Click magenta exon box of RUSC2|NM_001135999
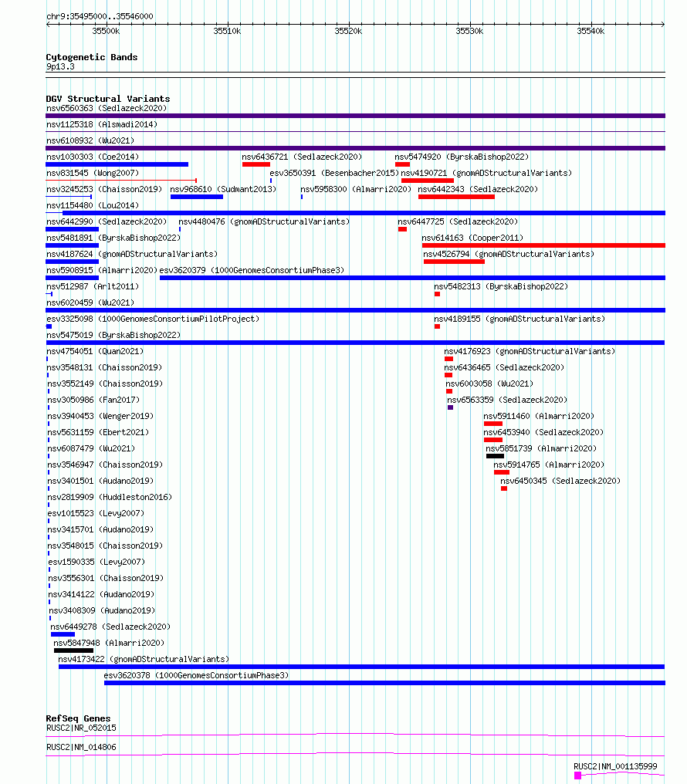Screen dimensions: 687x784 [x=577, y=776]
